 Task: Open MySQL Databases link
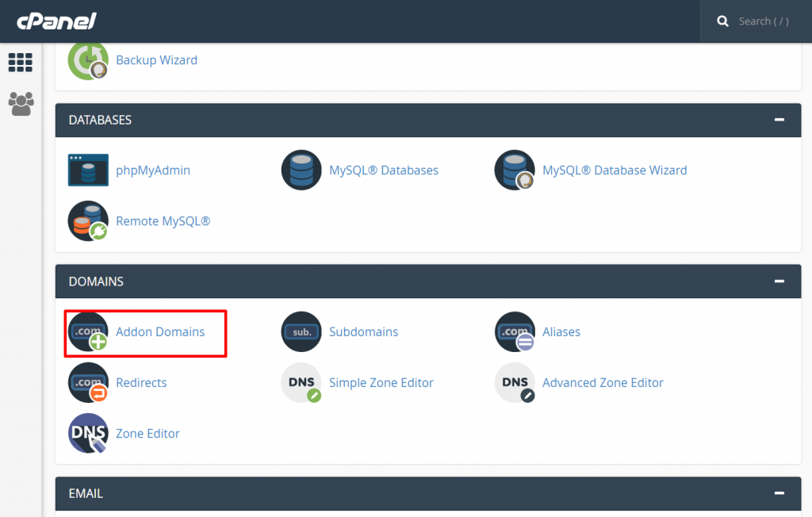384,170
